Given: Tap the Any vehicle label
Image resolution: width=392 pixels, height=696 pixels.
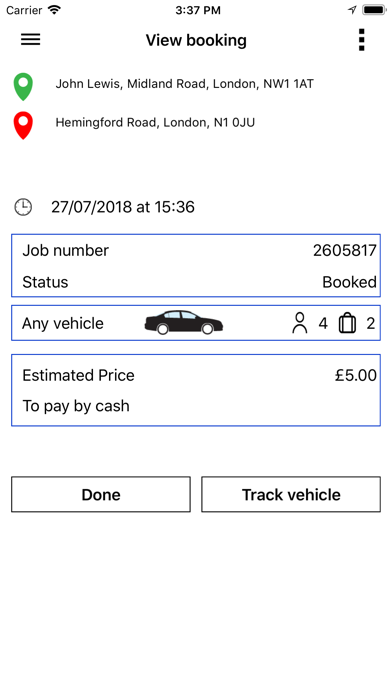Looking at the screenshot, I should click(x=63, y=324).
